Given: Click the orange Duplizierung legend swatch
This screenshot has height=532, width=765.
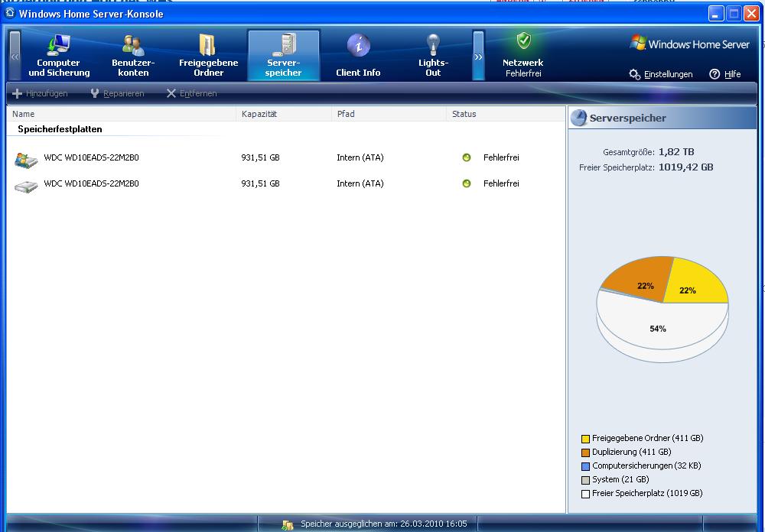Looking at the screenshot, I should [585, 453].
